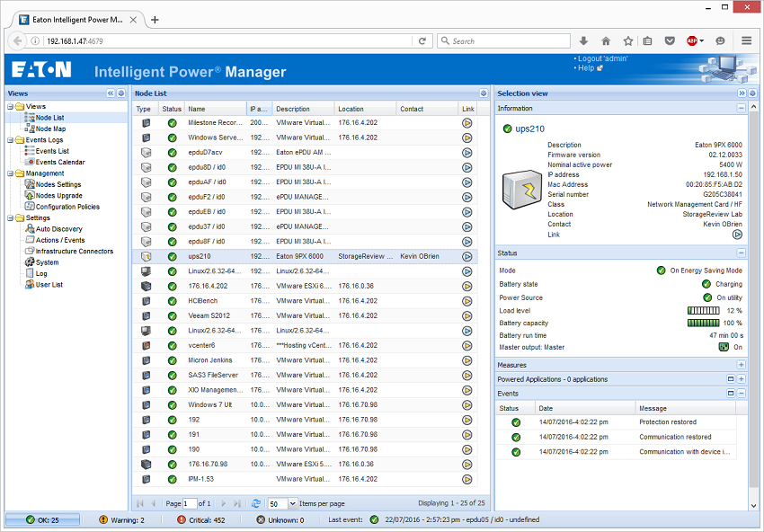Click the ePDU type icon for epduD7acv

146,153
